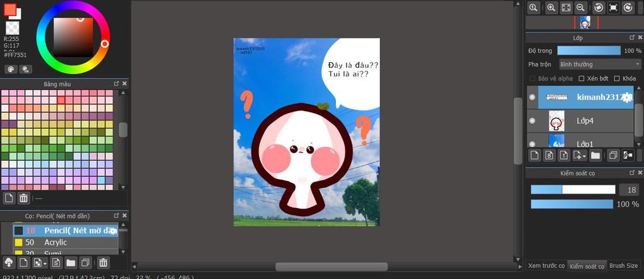Add a script brush
The height and width of the screenshot is (279, 644).
57,262
